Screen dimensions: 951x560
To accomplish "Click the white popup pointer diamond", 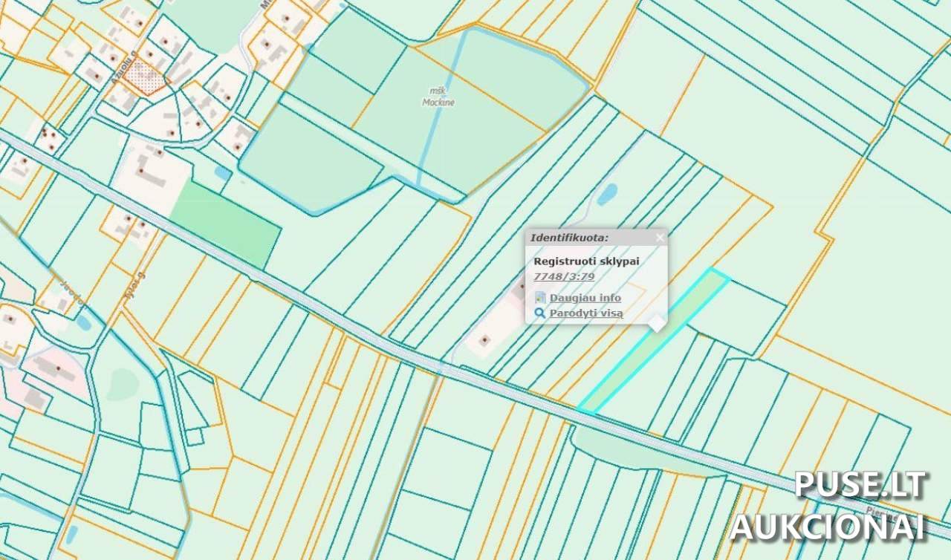I will 657,324.
